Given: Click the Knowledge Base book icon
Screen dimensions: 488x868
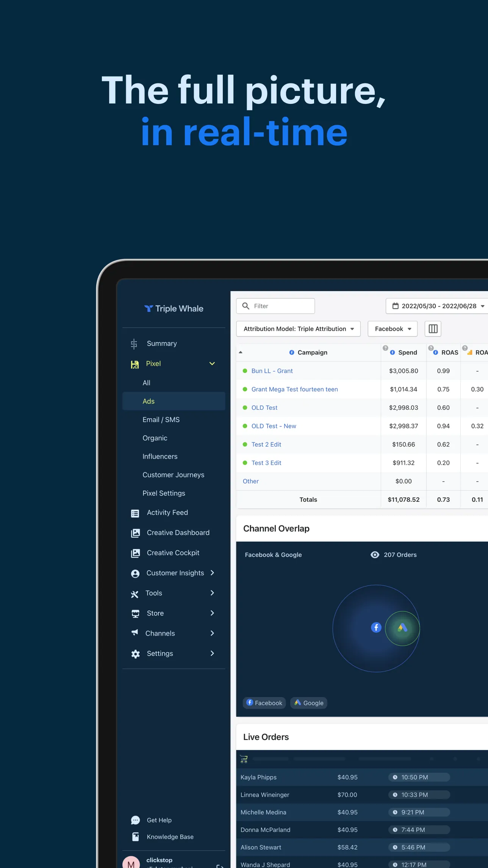Looking at the screenshot, I should tap(135, 837).
